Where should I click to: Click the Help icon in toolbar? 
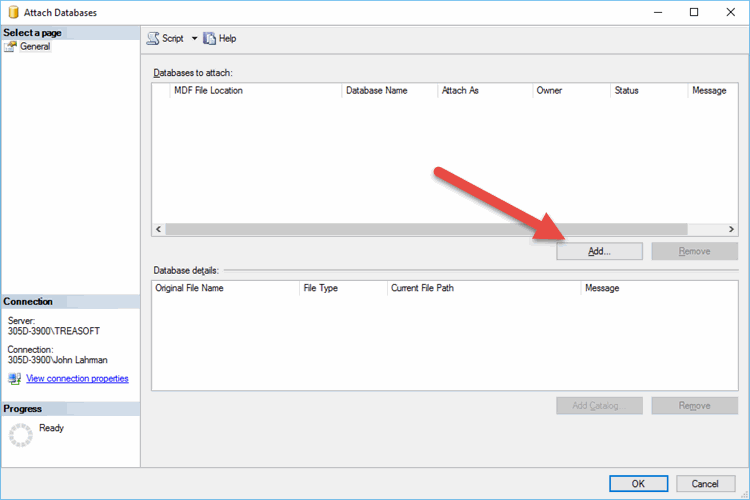210,38
